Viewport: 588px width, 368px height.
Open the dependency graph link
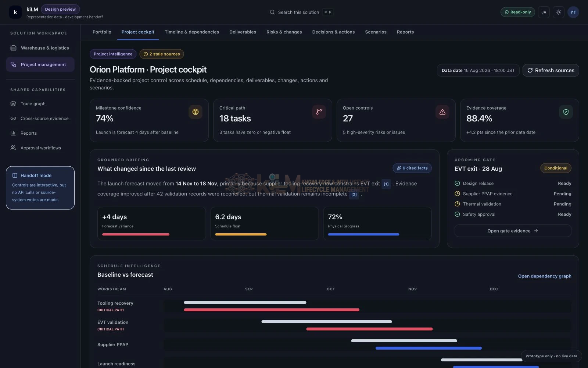point(545,276)
